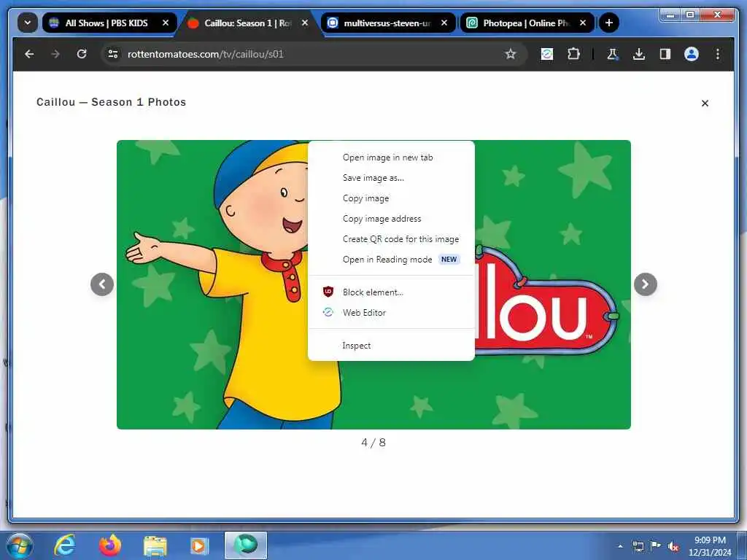
Task: Close the All Shows PBS KIDS tab
Action: 166,23
